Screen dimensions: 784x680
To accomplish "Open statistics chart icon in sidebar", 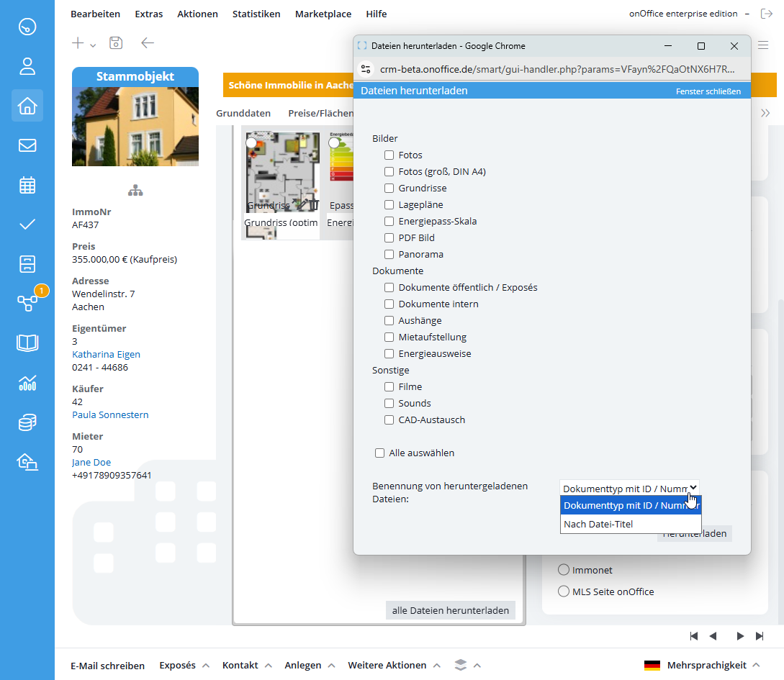I will (x=27, y=383).
